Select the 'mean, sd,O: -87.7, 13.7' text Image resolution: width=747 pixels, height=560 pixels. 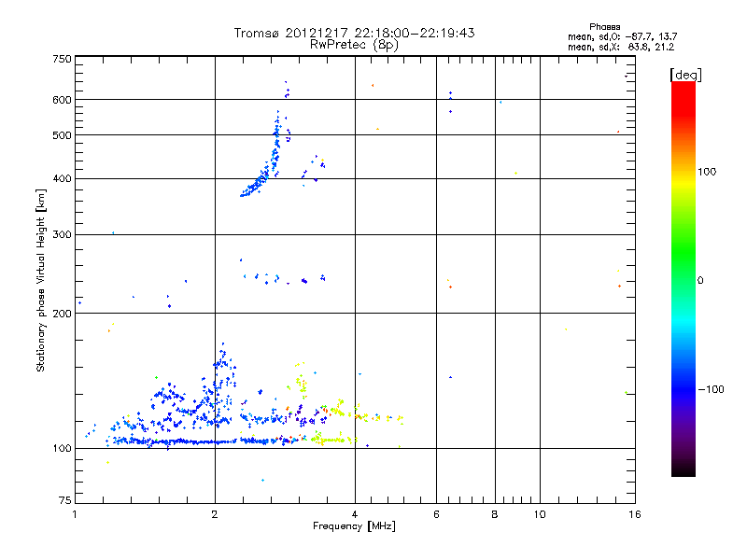622,36
